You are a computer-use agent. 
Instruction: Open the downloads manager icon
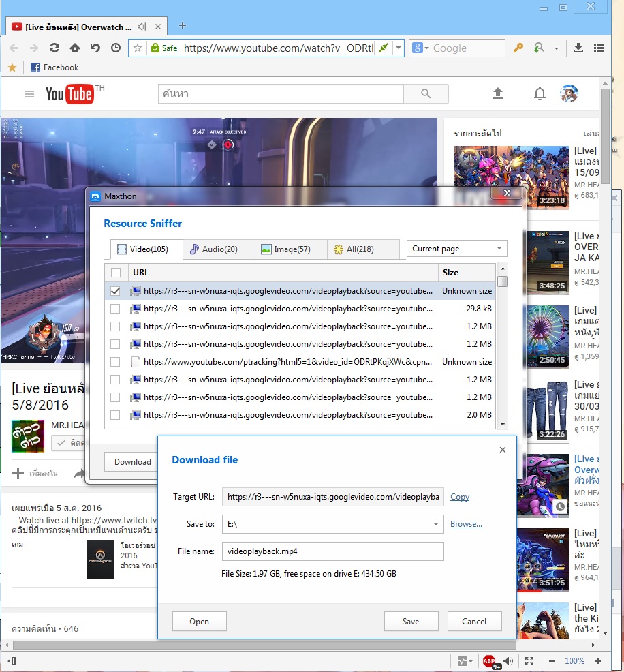(x=578, y=48)
